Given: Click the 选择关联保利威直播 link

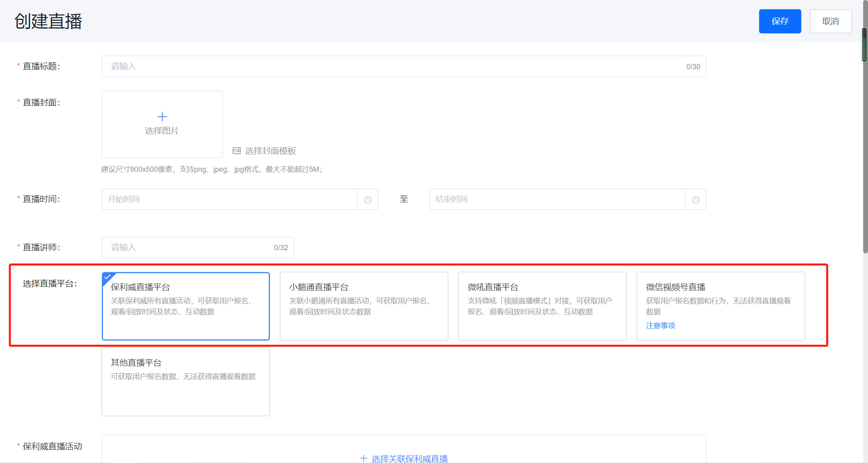Looking at the screenshot, I should 409,459.
